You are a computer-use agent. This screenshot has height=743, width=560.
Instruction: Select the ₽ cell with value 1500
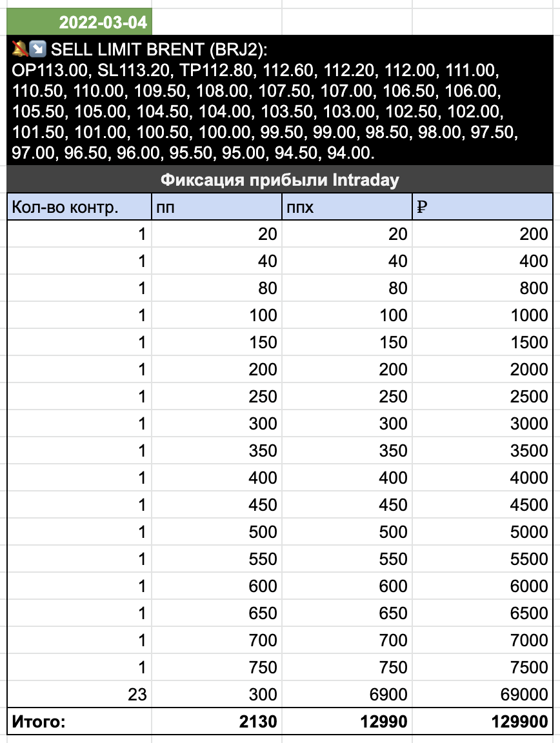click(483, 342)
